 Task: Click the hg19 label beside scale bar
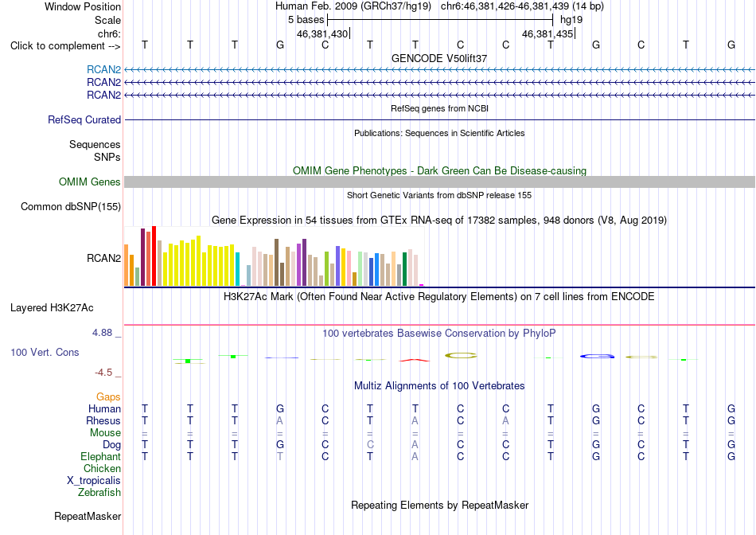coord(571,20)
